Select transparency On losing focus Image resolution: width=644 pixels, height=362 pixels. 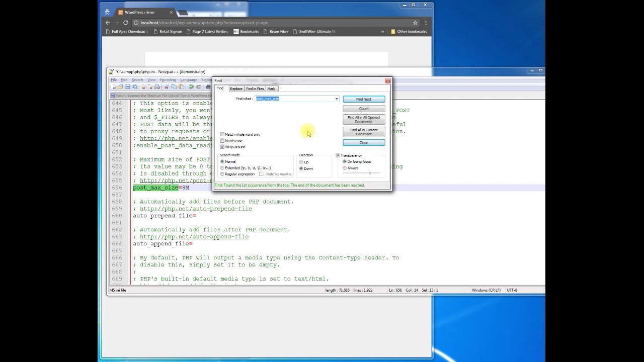click(345, 161)
